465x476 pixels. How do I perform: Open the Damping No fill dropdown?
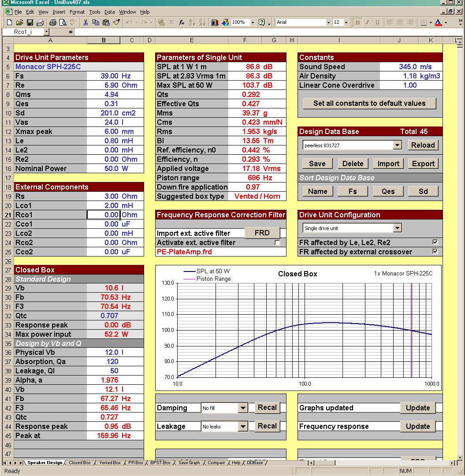[x=243, y=408]
